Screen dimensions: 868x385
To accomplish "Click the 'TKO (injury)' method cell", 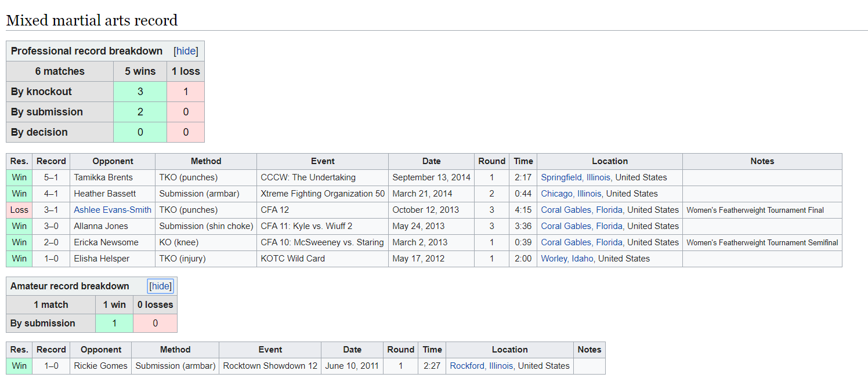I will pos(206,259).
